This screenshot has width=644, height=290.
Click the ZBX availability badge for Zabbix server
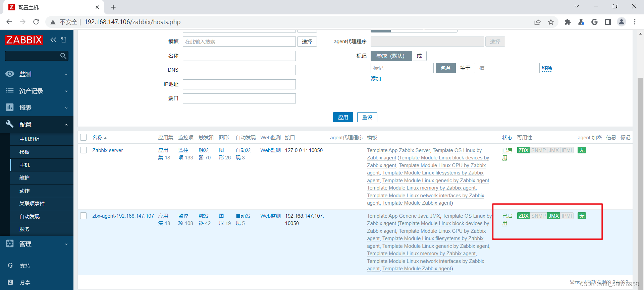(x=523, y=150)
